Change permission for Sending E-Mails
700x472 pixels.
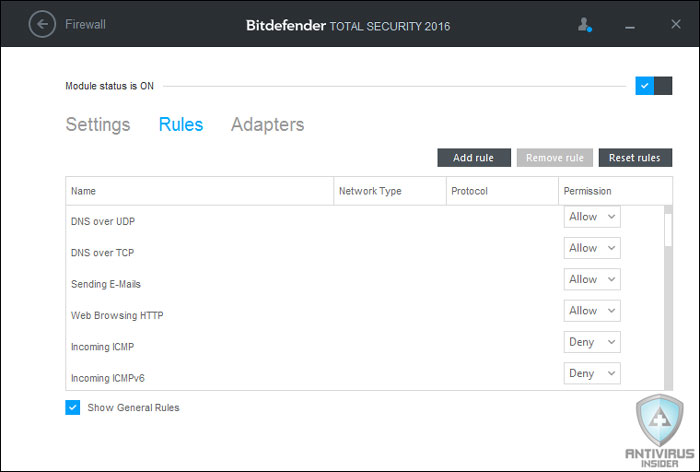point(592,279)
